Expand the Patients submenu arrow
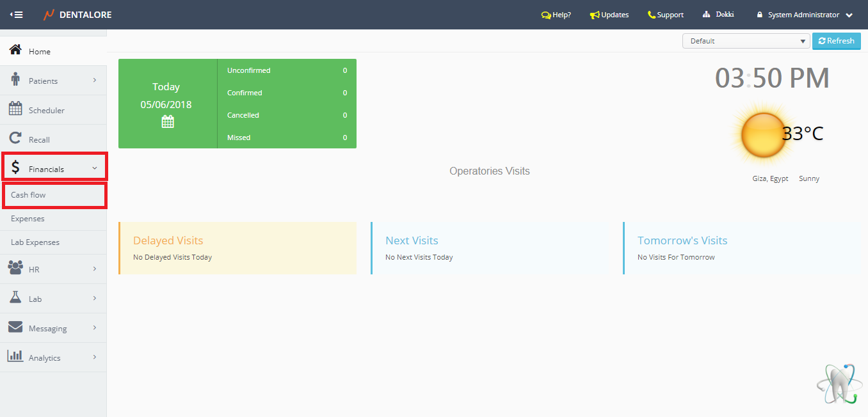Image resolution: width=868 pixels, height=417 pixels. coord(95,81)
